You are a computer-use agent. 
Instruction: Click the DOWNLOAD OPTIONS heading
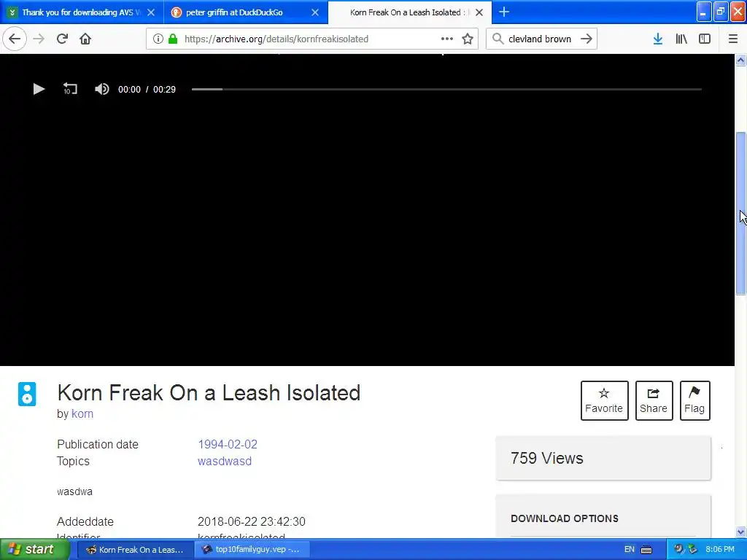point(565,518)
